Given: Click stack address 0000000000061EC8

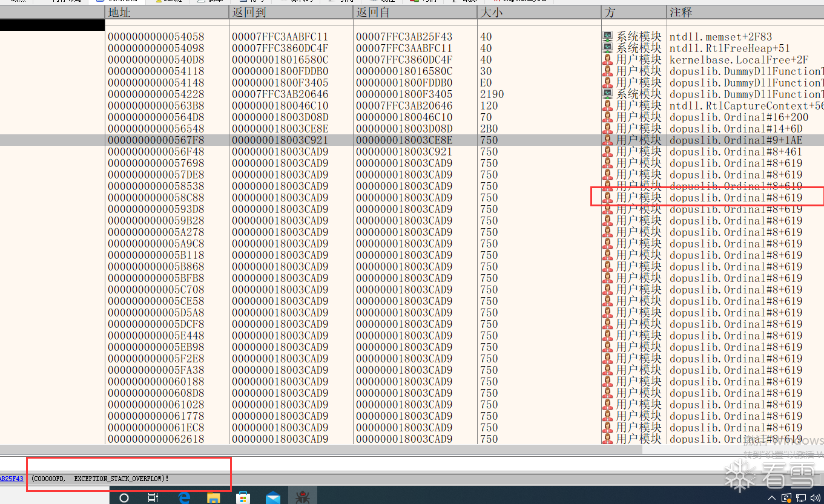Looking at the screenshot, I should tap(156, 428).
